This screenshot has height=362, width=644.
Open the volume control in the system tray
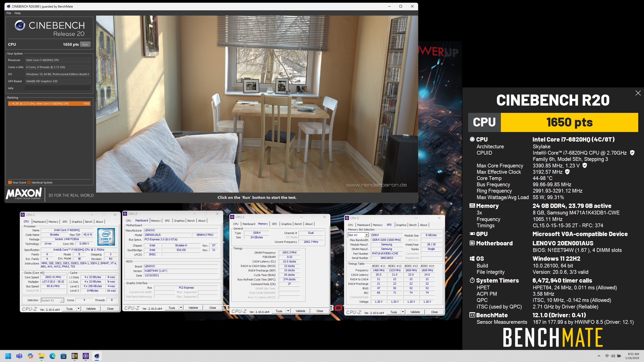pos(613,356)
